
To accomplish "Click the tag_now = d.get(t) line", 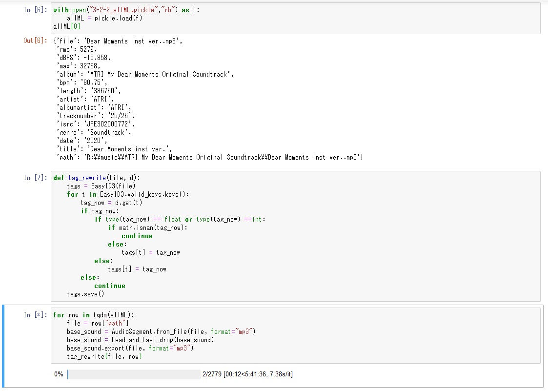I will 111,203.
